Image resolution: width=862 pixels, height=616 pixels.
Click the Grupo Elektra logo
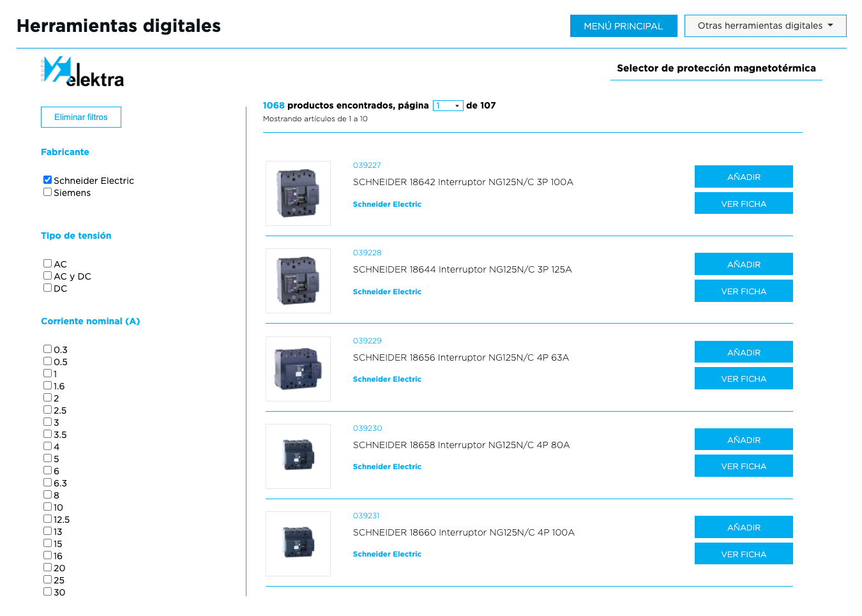point(82,72)
